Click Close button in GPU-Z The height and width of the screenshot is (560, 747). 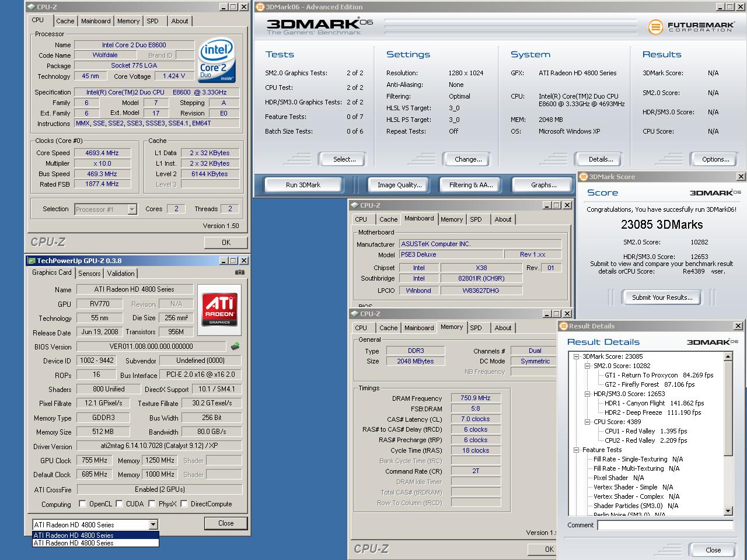226,523
